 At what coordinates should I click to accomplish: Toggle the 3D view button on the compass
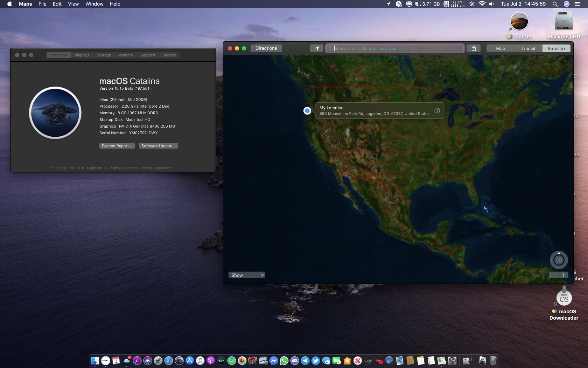click(x=559, y=260)
